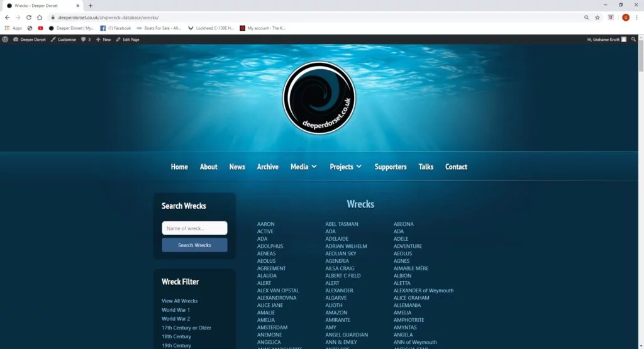Open a new browser tab
The width and height of the screenshot is (644, 349).
point(91,6)
